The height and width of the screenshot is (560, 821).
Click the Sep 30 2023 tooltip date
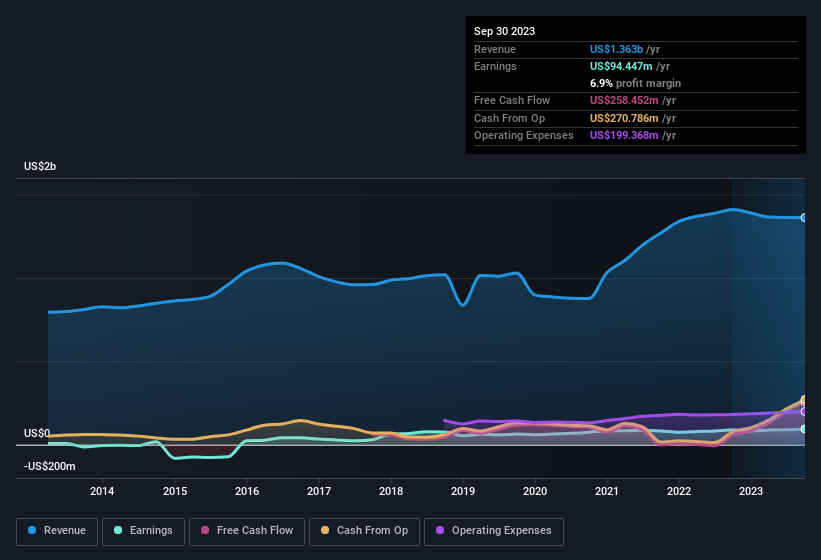pyautogui.click(x=504, y=31)
